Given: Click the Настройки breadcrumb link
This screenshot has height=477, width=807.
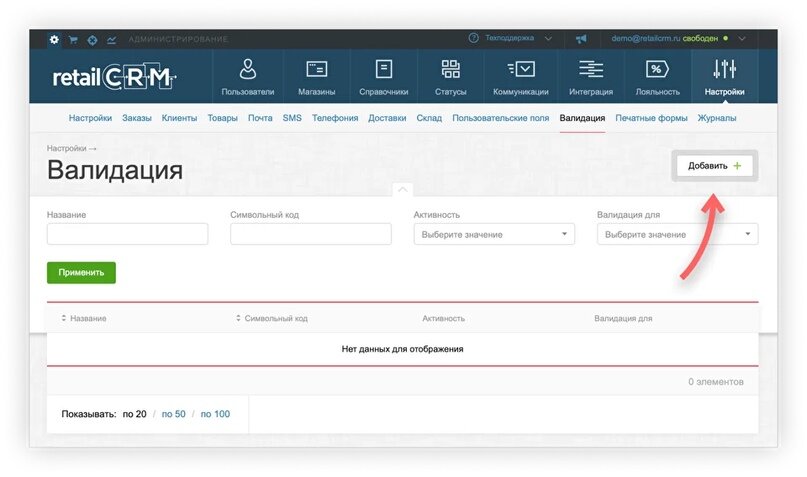Looking at the screenshot, I should [x=66, y=148].
